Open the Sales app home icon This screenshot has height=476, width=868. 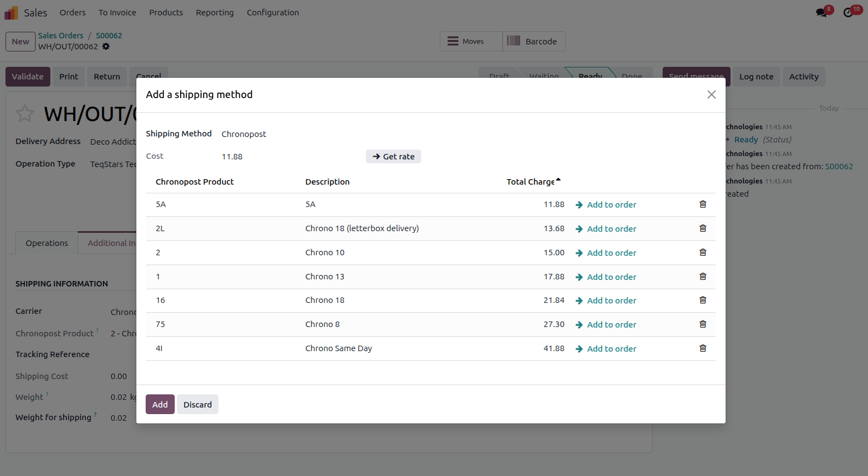(x=11, y=13)
